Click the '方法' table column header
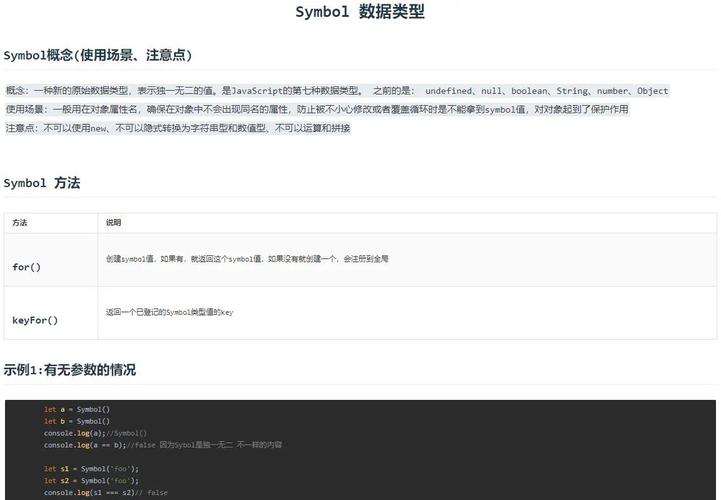 pyautogui.click(x=20, y=223)
